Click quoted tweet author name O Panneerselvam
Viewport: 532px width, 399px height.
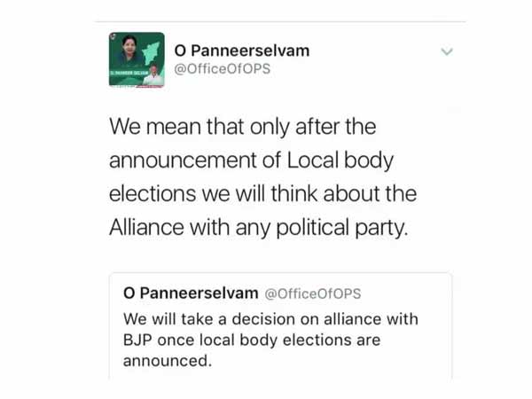(191, 293)
